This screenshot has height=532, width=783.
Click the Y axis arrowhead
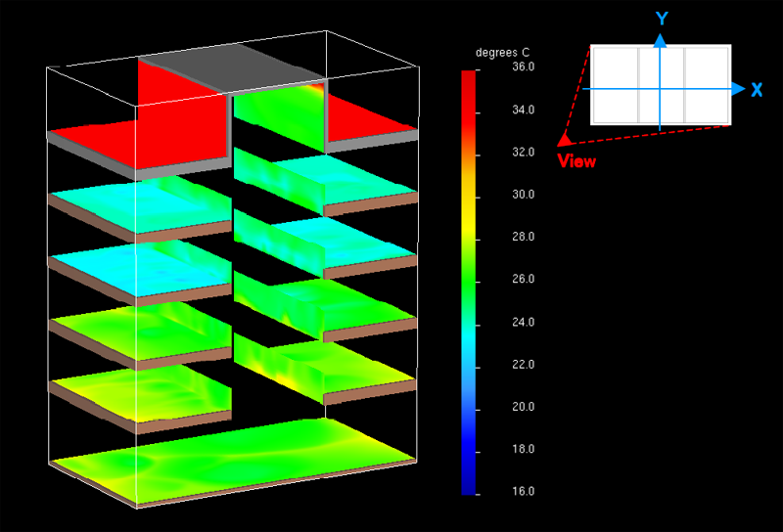(660, 40)
